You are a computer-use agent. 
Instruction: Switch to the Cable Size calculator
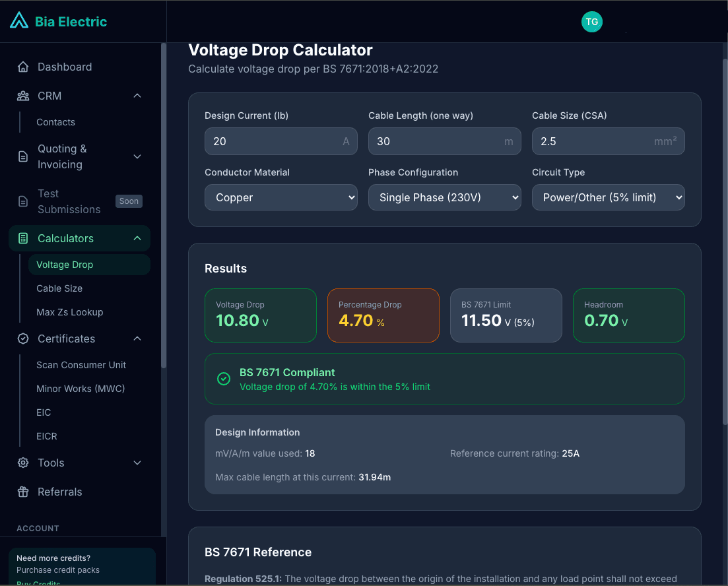(59, 288)
